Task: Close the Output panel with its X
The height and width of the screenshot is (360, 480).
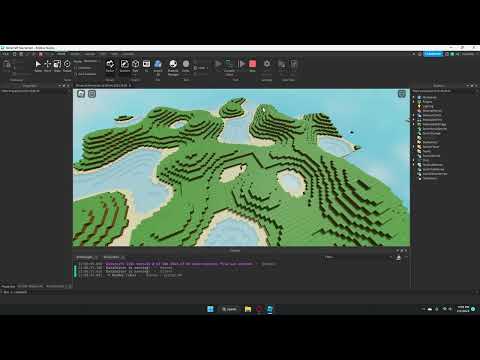Action: tap(406, 251)
